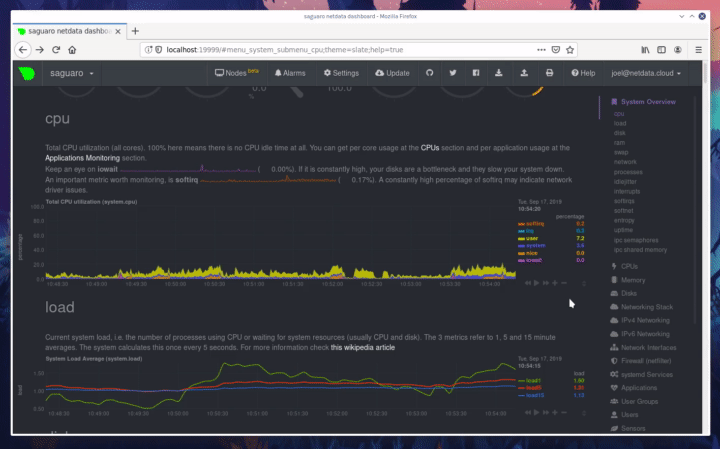
Task: Zoom out the CPU chart
Action: pyautogui.click(x=564, y=283)
